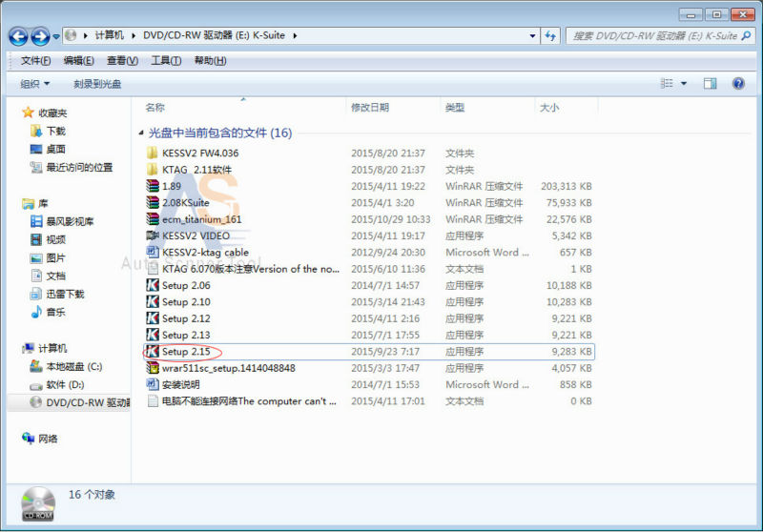763x532 pixels.
Task: Toggle the preview pane icon
Action: coord(710,84)
